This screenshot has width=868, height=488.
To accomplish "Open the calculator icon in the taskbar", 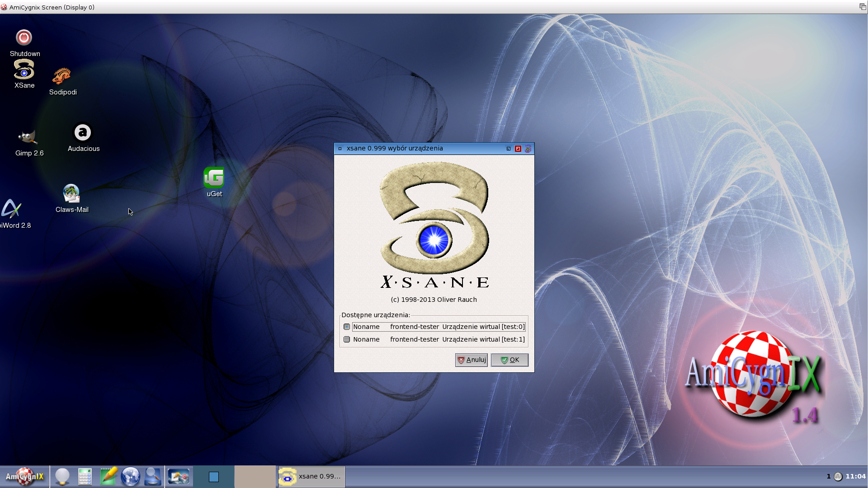I will click(85, 477).
